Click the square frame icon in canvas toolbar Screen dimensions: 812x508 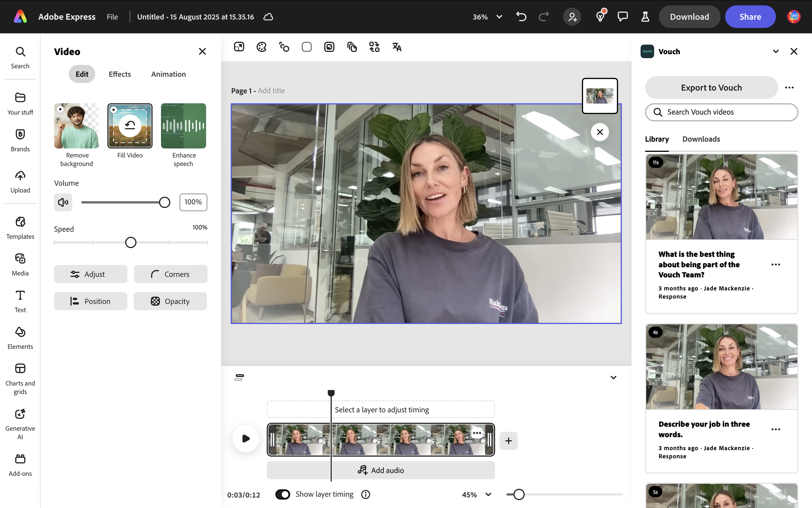point(329,47)
